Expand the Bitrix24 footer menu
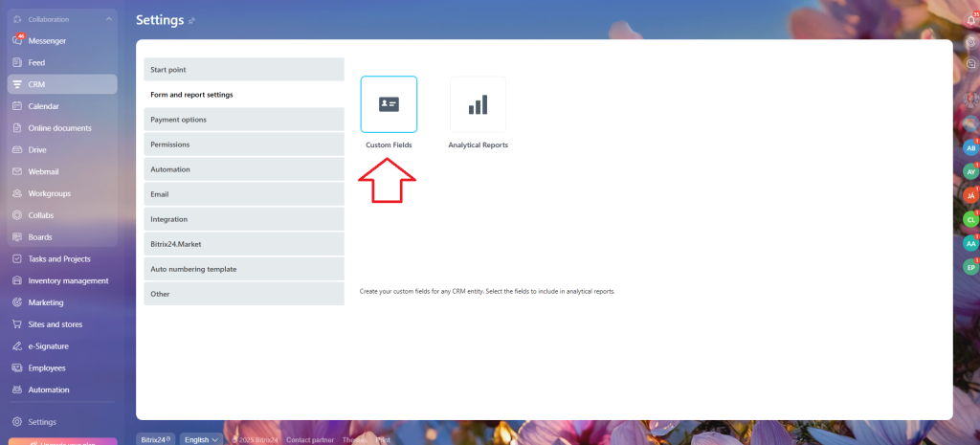980x445 pixels. tap(155, 439)
